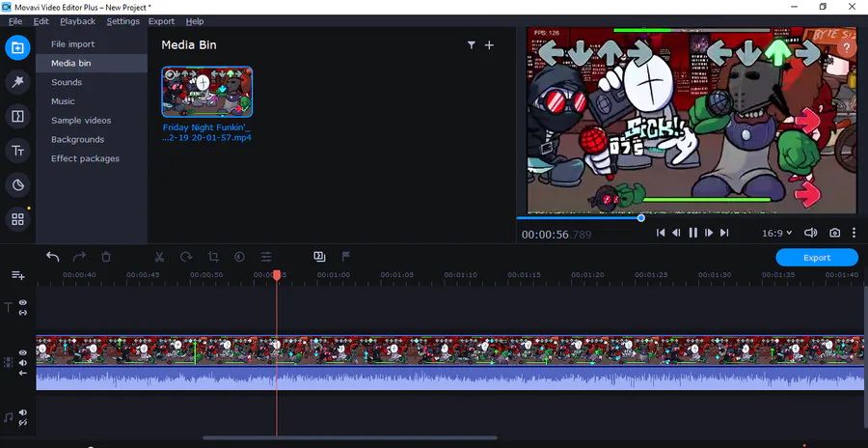Step back one frame
The height and width of the screenshot is (448, 868).
(x=676, y=233)
